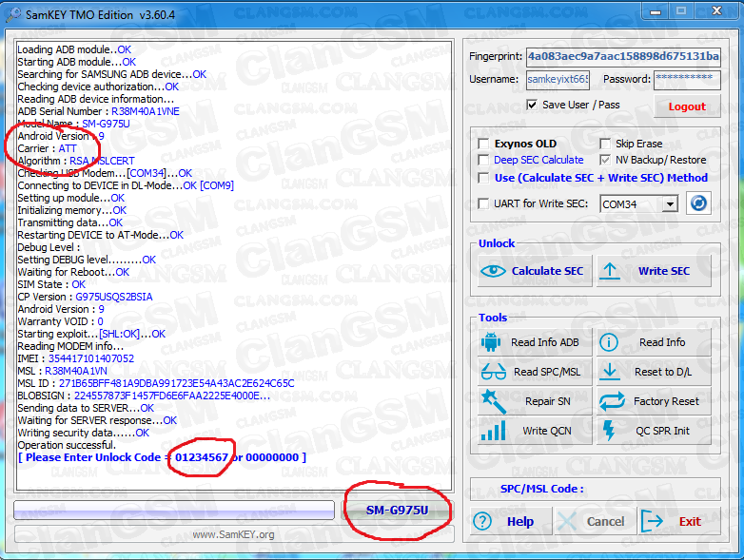Click the Help button label

point(520,521)
